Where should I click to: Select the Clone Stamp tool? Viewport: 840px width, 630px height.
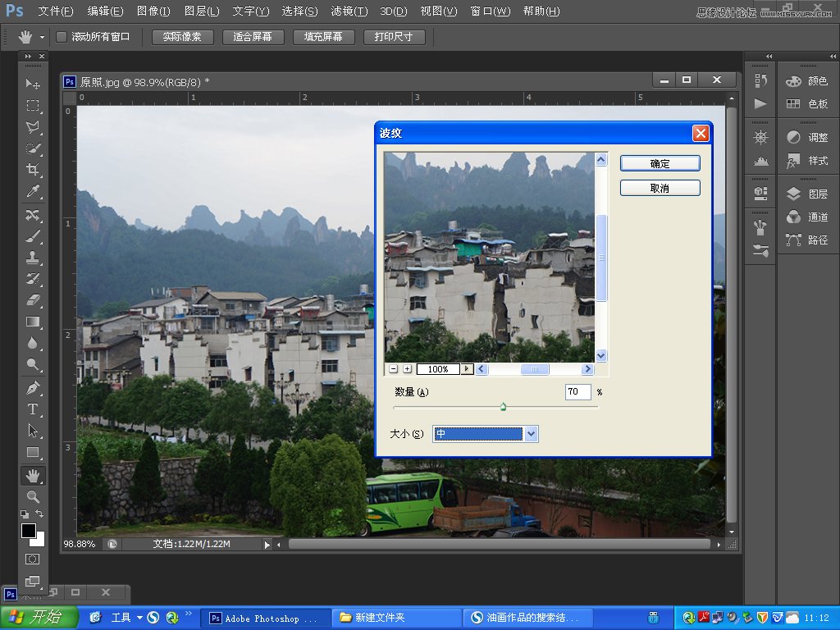click(33, 258)
